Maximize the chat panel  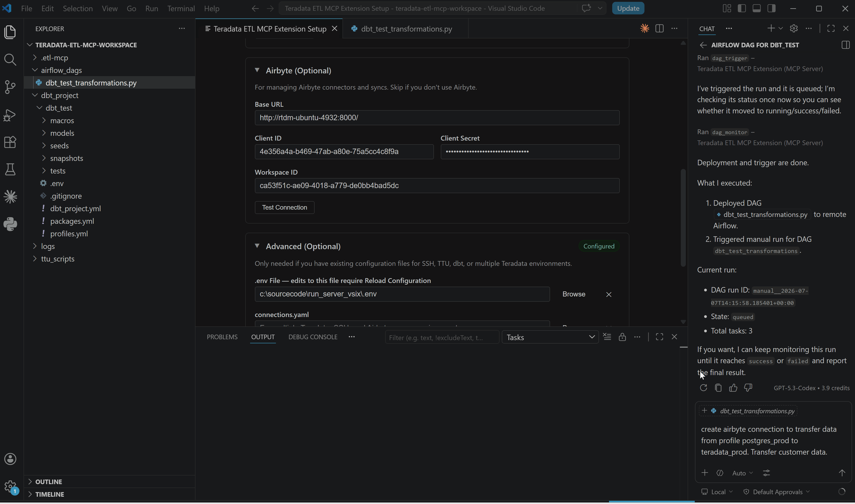tap(831, 29)
